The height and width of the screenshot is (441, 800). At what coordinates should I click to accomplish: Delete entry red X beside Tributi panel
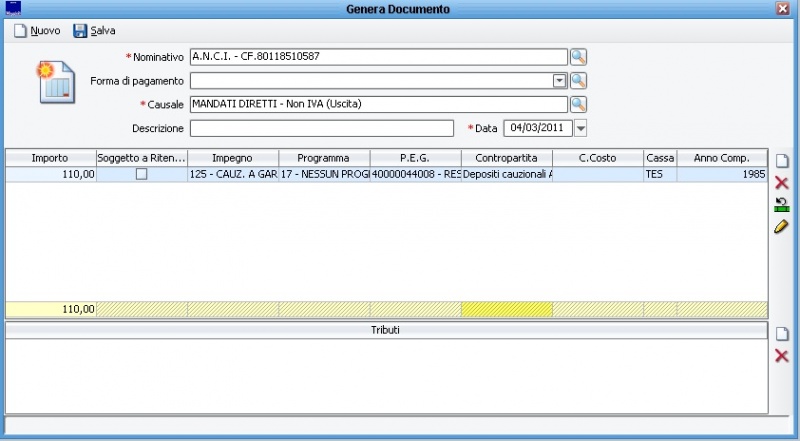pyautogui.click(x=782, y=356)
